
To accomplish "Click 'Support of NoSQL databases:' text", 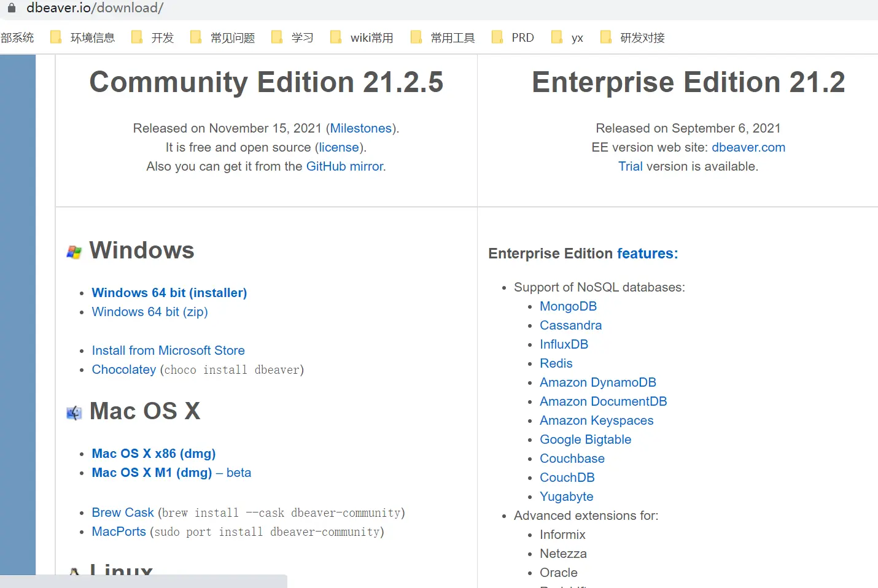I will [x=599, y=287].
